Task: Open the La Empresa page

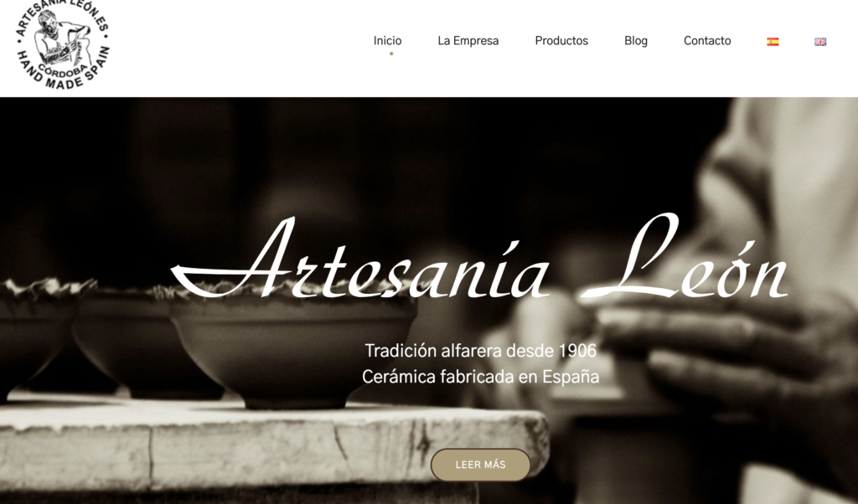Action: tap(468, 41)
